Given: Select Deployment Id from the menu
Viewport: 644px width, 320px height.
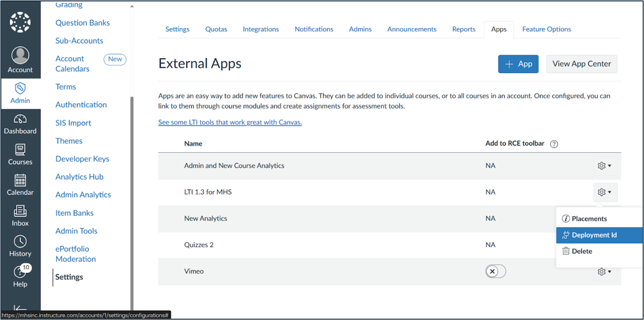Looking at the screenshot, I should click(594, 235).
